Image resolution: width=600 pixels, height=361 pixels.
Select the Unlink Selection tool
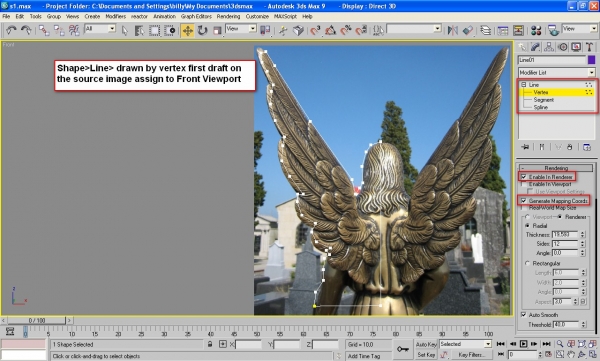click(59, 30)
